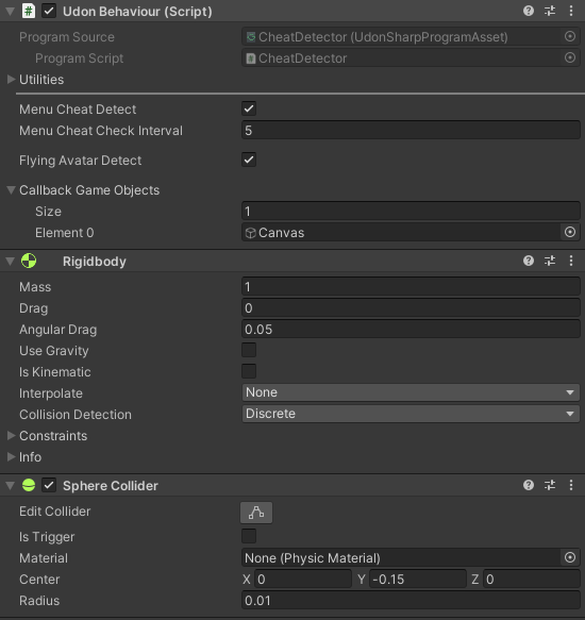This screenshot has height=620, width=585.
Task: Collapse the Rigidbody component foldout
Action: pos(10,261)
